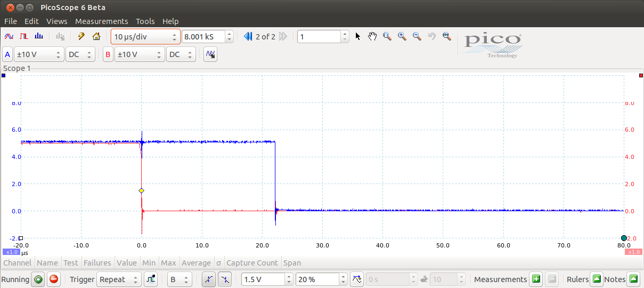
Task: Click the home auto-setup icon
Action: (96, 36)
